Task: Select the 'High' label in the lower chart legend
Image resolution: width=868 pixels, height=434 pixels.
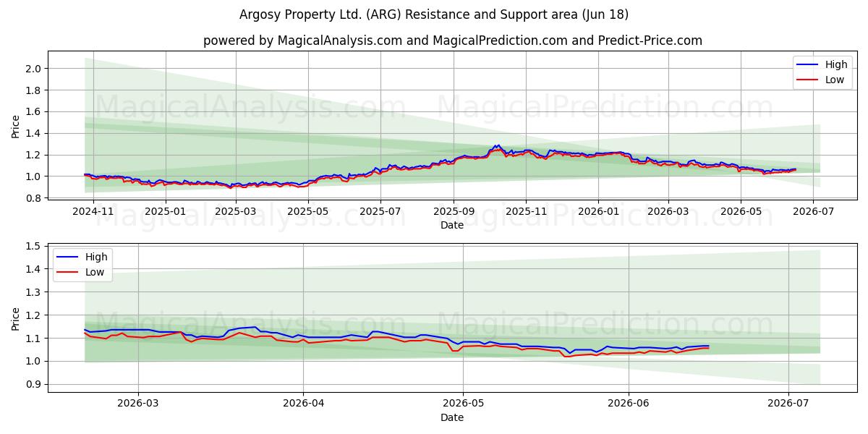Action: 95,257
